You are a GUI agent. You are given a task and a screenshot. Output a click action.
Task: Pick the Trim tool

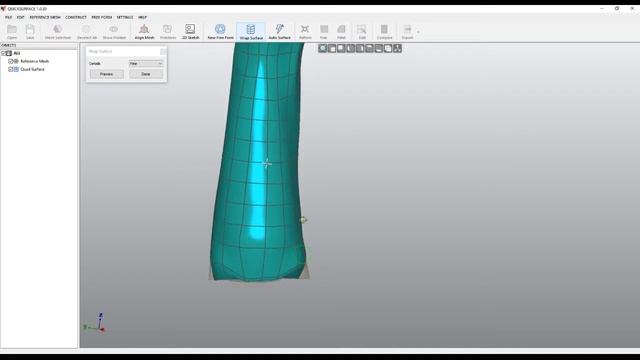(324, 31)
